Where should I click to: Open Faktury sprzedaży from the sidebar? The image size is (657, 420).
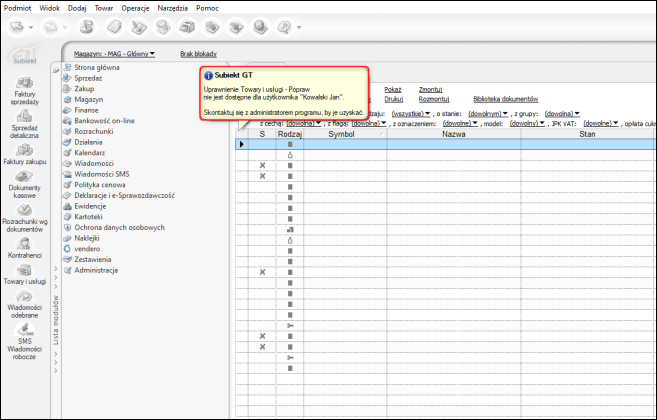pyautogui.click(x=24, y=90)
